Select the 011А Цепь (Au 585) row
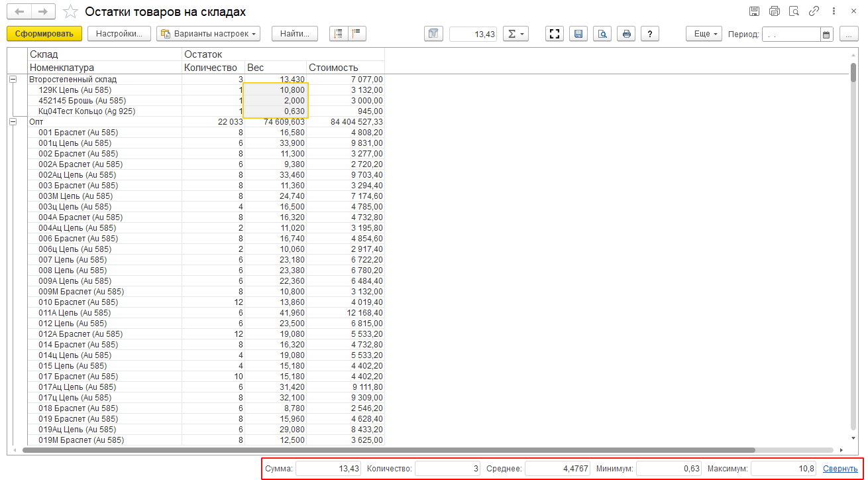This screenshot has width=868, height=480. (205, 313)
